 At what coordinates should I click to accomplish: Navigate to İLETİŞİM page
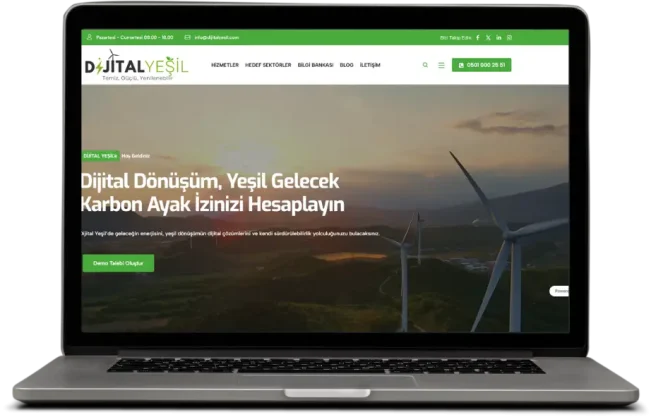coord(372,65)
